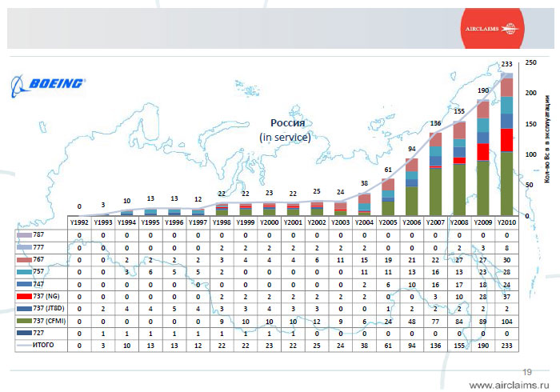
Task: Click data label 233 above Y2010 bar
Action: point(506,64)
